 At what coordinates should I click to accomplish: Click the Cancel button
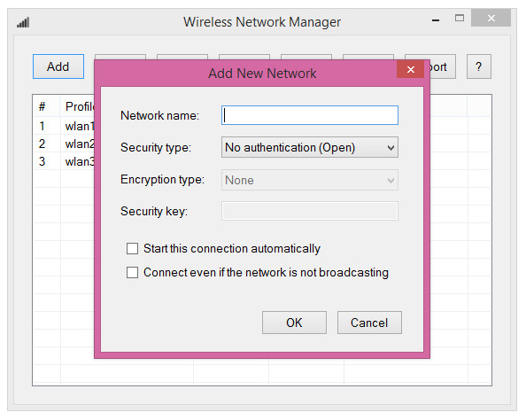369,323
